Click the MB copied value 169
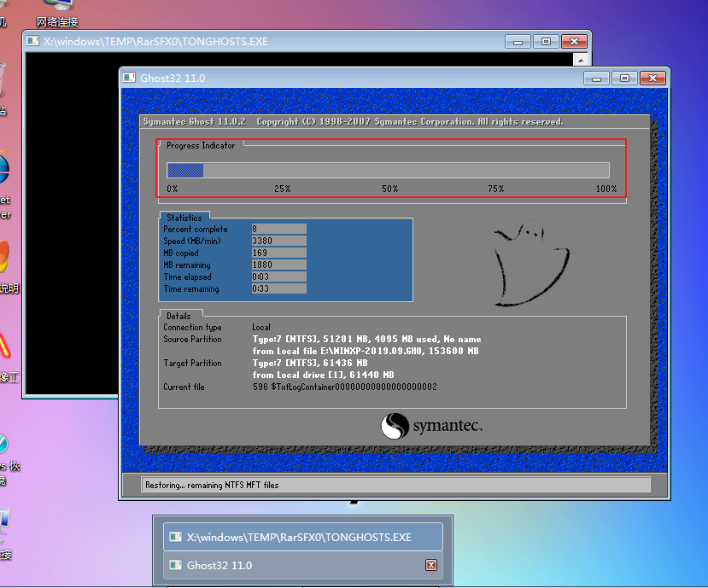708x588 pixels. (x=279, y=253)
